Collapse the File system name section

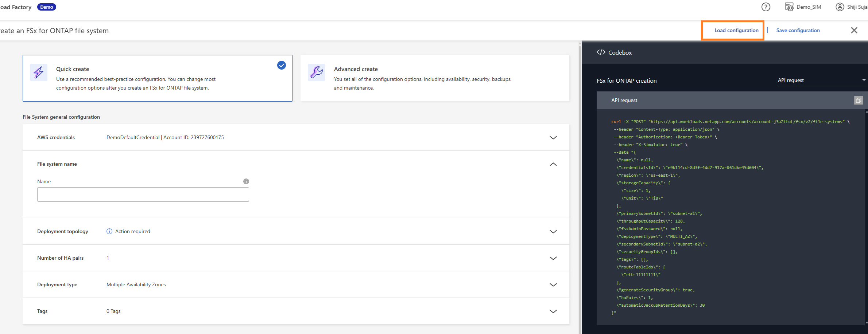coord(553,164)
